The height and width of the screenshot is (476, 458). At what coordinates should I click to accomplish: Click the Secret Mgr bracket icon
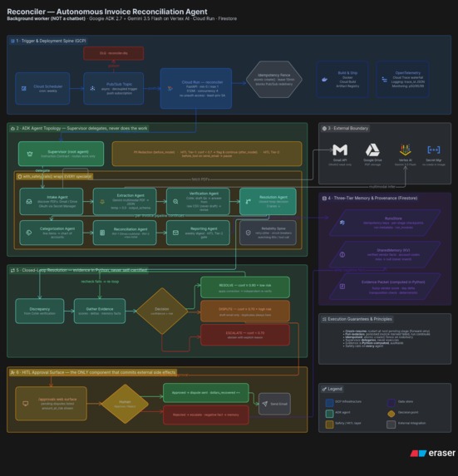pyautogui.click(x=434, y=150)
